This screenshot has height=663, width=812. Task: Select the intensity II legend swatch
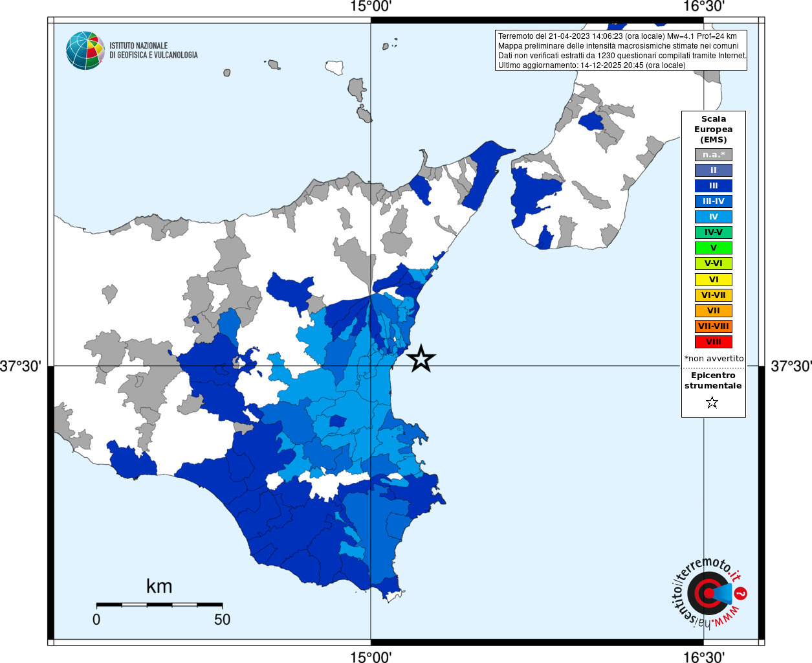coord(714,170)
